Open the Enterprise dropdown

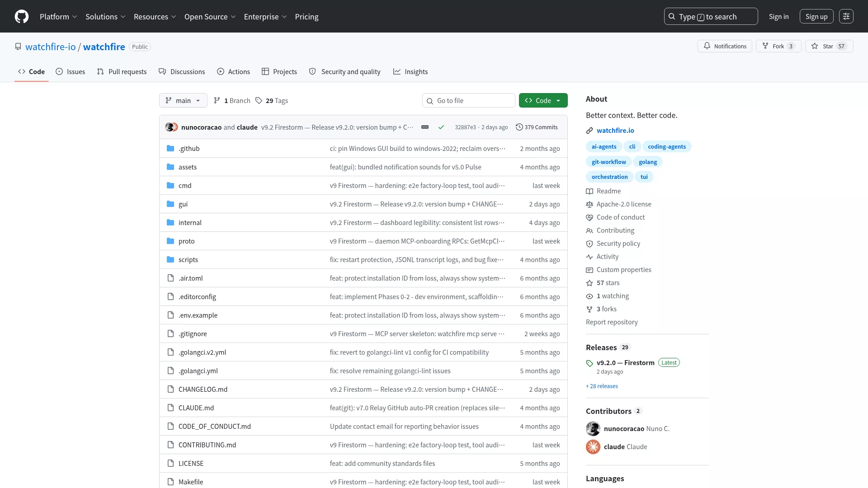(x=265, y=17)
